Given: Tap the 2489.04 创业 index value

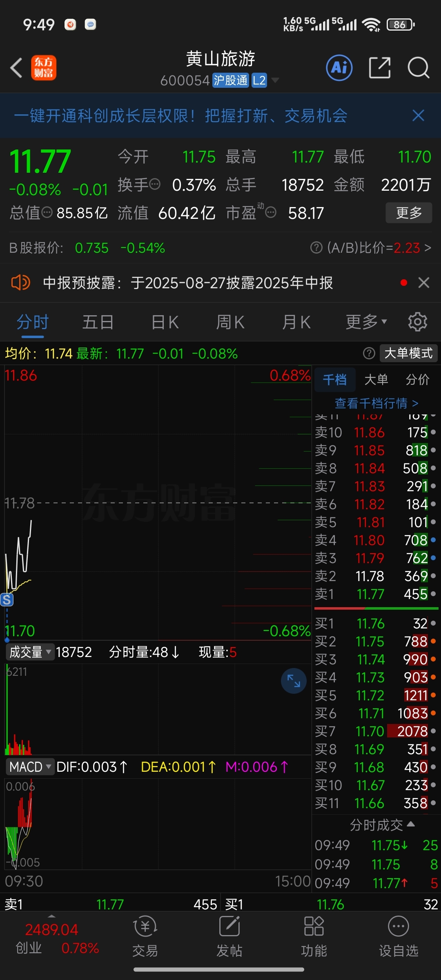Looking at the screenshot, I should click(x=51, y=930).
